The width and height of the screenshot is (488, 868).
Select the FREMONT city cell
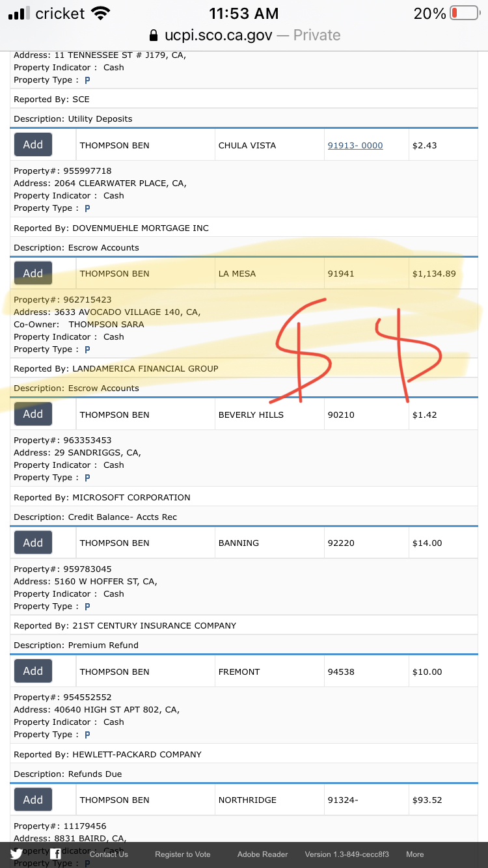269,671
